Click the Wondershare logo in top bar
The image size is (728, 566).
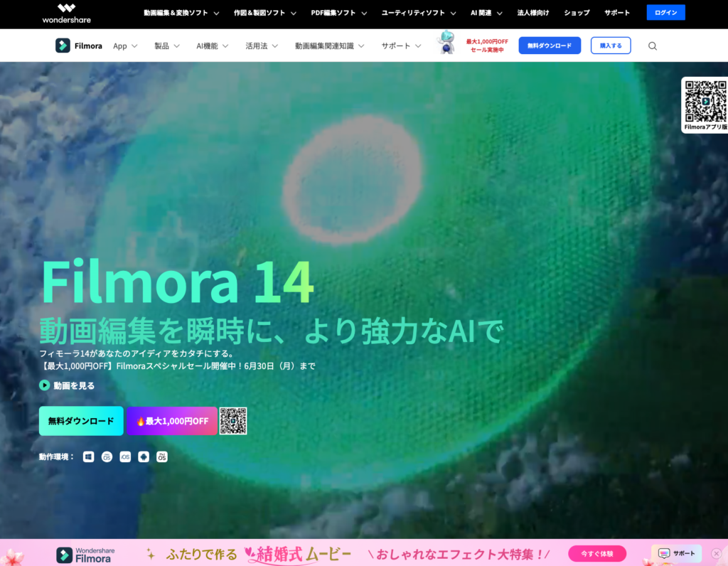pos(66,13)
